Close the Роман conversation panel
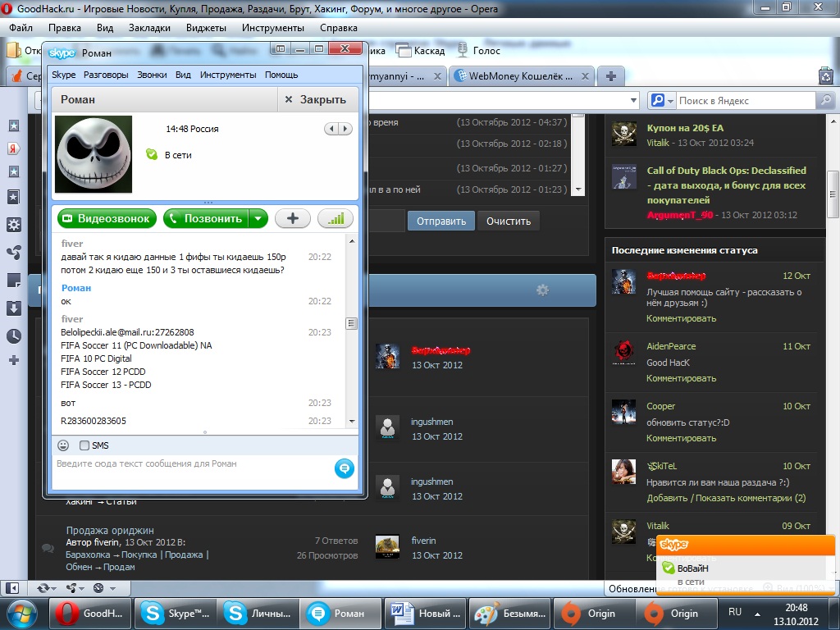The image size is (840, 630). [316, 99]
